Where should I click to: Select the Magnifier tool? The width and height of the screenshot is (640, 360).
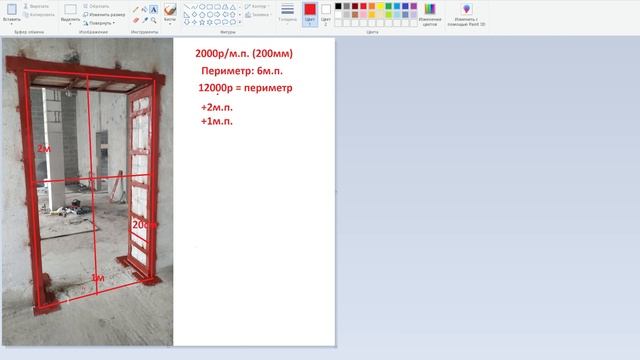tap(154, 20)
